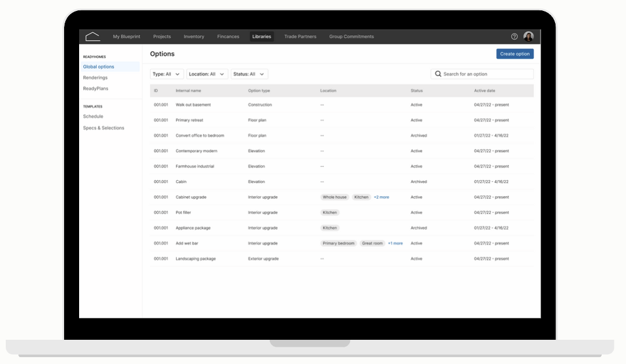Open the Walk out basement row

342,105
